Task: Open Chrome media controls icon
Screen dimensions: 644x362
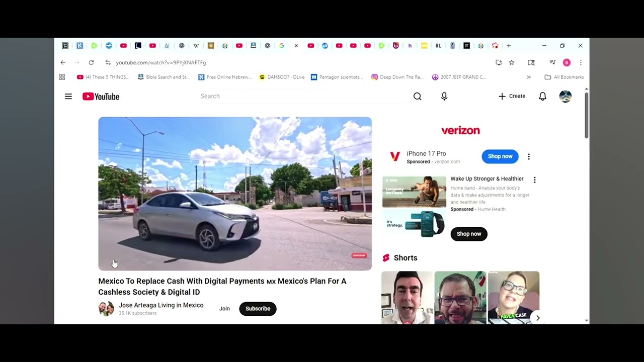Action: [552, 62]
